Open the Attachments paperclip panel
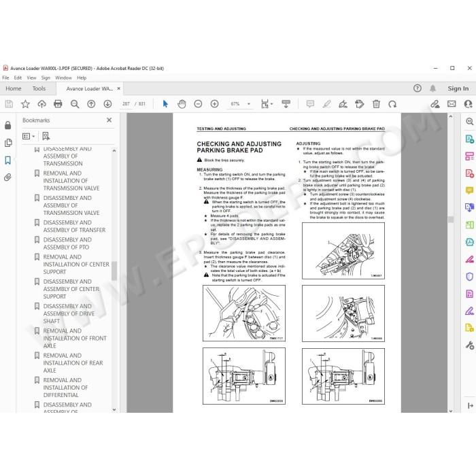This screenshot has width=476, height=476. click(8, 177)
